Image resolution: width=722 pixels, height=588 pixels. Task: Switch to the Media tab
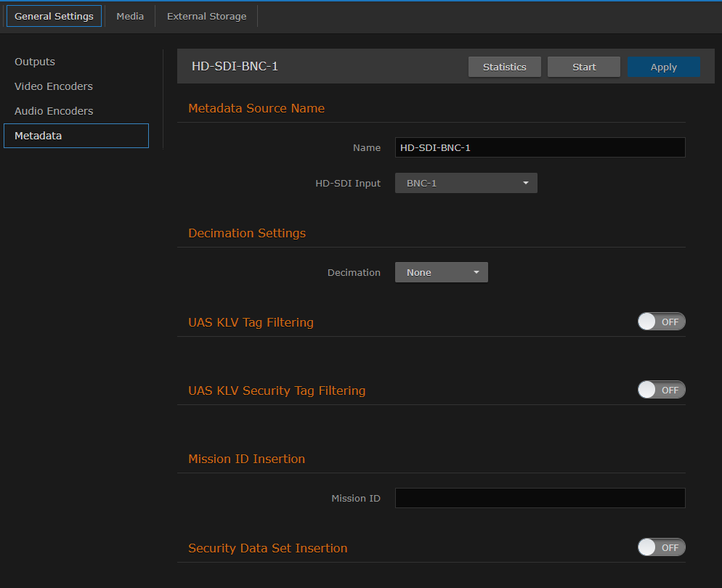tap(130, 15)
